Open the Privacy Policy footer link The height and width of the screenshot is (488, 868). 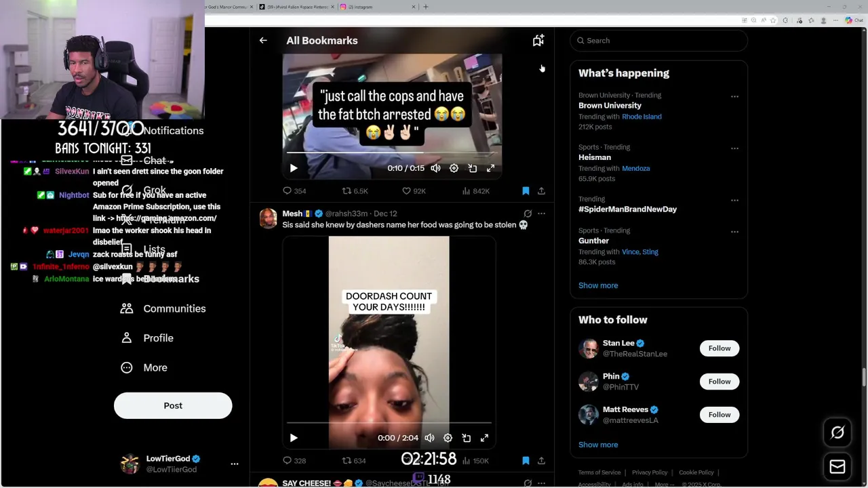[x=650, y=472]
